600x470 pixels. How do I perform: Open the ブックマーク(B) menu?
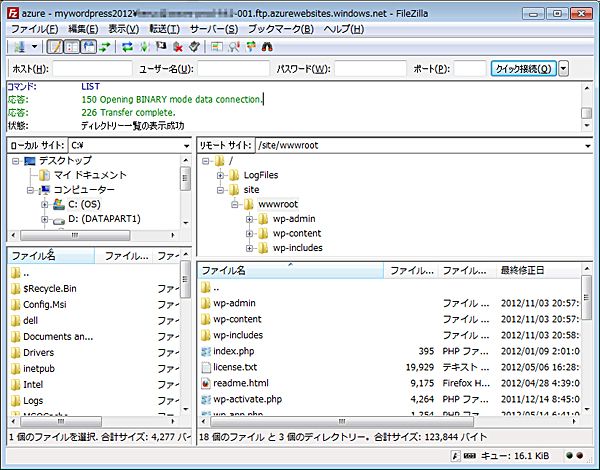[281, 29]
